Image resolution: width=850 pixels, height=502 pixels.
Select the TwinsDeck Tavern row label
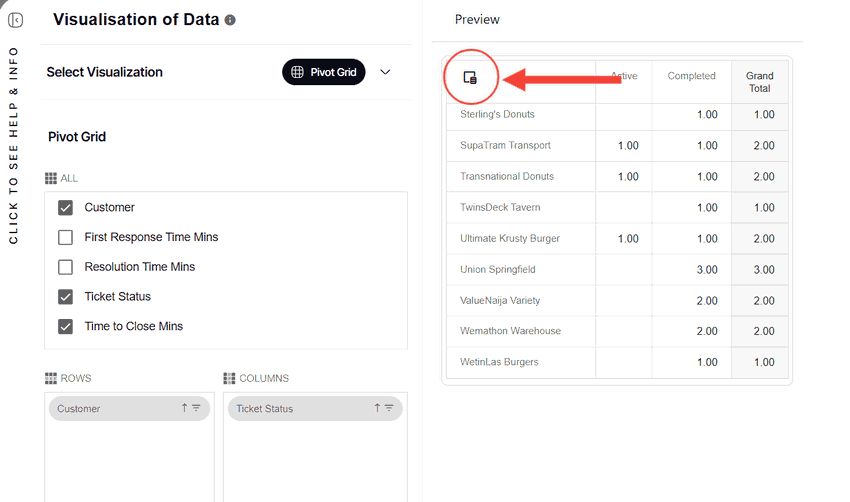point(500,207)
